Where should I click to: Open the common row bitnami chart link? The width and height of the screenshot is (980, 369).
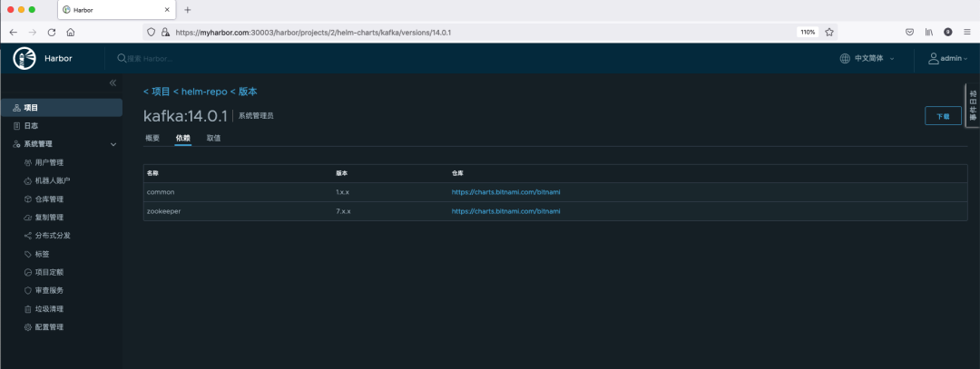tap(506, 192)
